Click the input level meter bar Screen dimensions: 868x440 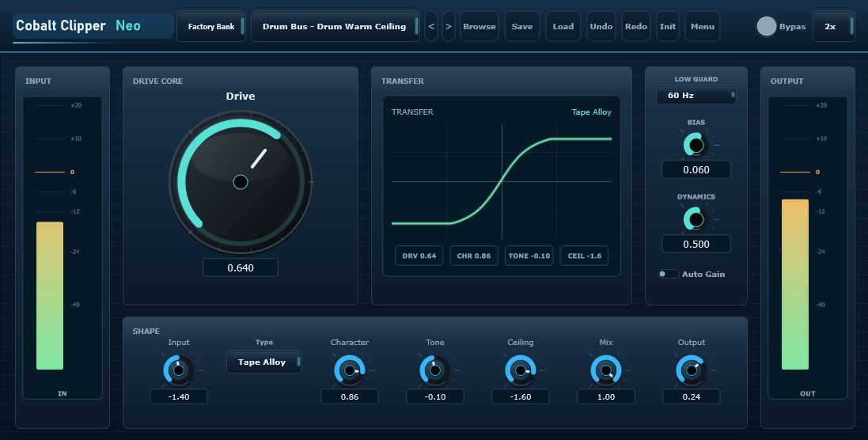tap(50, 295)
